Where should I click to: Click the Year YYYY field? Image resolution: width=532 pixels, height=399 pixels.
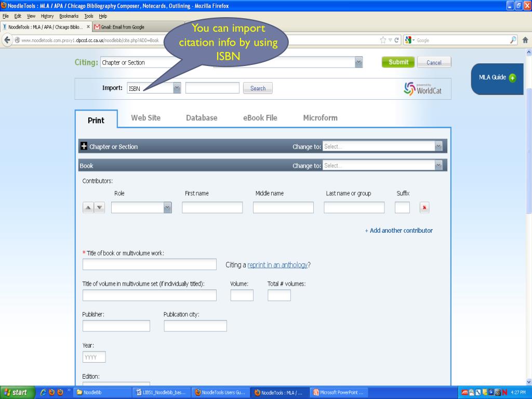tap(94, 357)
